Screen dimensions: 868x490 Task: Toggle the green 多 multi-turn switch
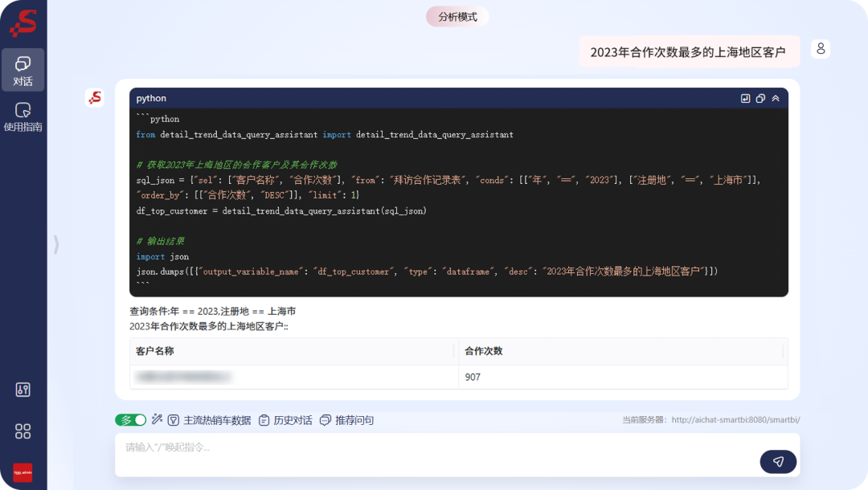coord(131,420)
